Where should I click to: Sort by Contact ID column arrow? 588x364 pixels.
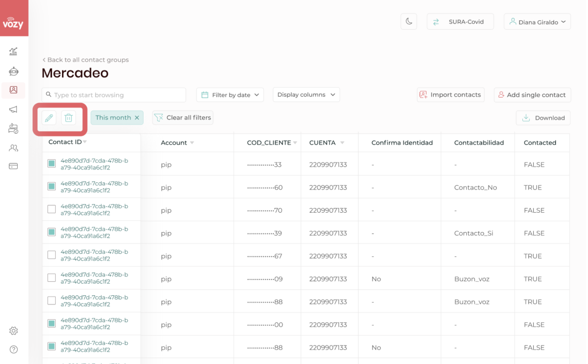click(x=85, y=142)
